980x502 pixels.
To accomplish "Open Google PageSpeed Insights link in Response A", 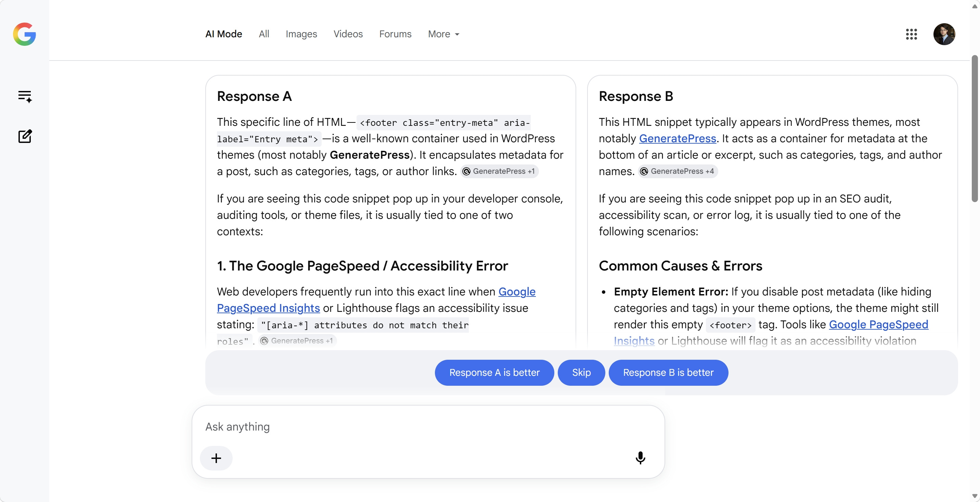I will (x=268, y=308).
